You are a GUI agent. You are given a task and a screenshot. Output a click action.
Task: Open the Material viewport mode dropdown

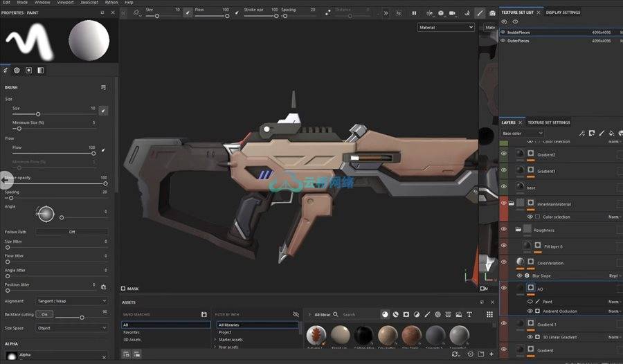[x=446, y=27]
